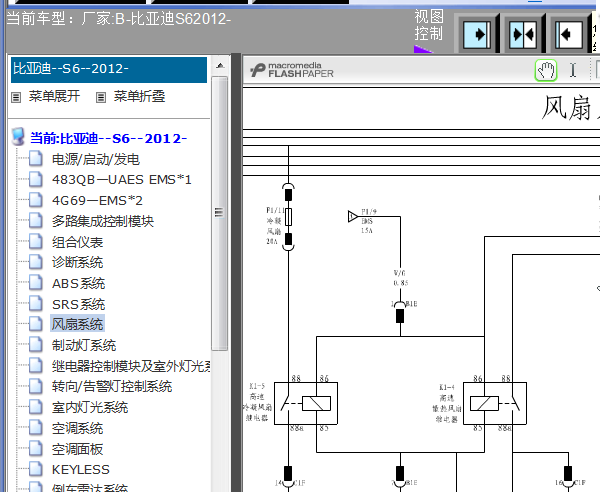Viewport: 600px width, 492px height.
Task: Open the KEYLESS diagram
Action: pos(81,469)
